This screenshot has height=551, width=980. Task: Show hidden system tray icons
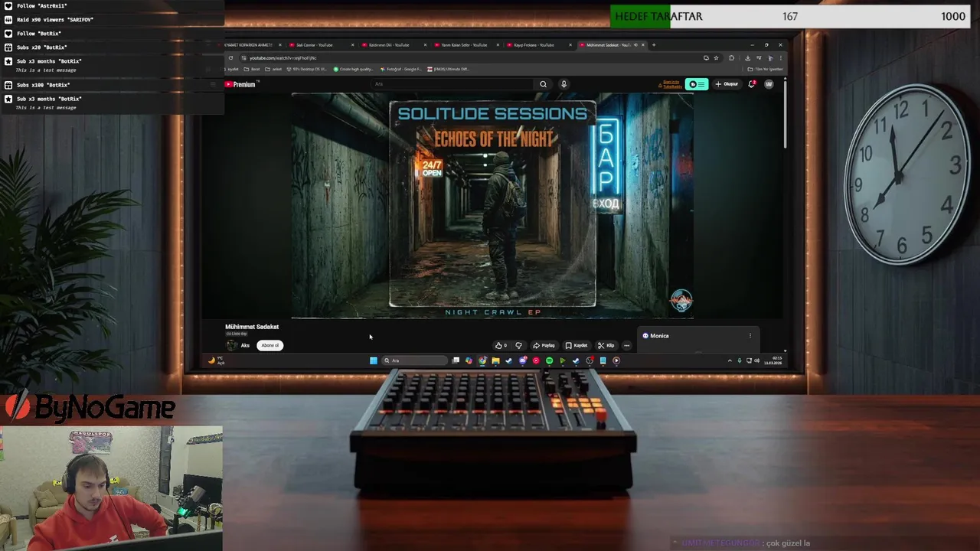[730, 360]
